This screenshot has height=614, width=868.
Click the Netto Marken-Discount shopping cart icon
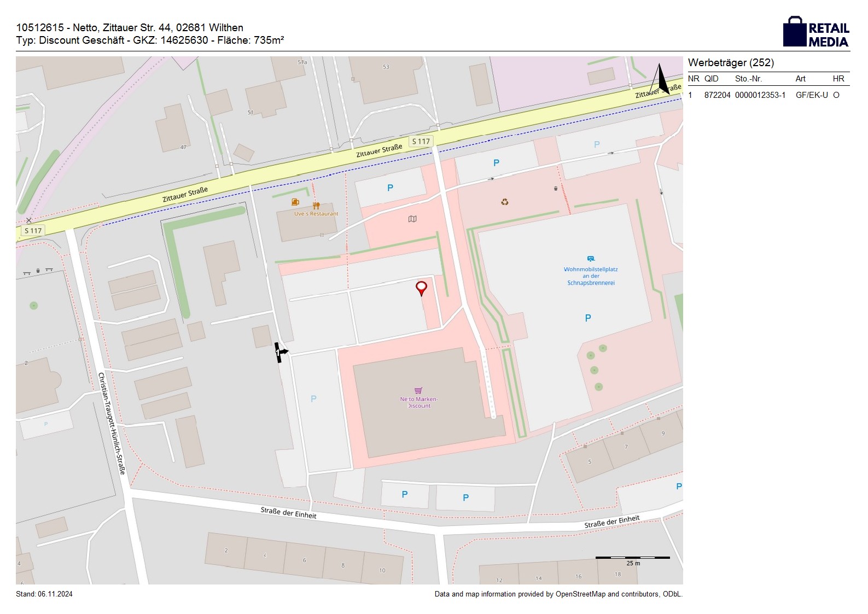click(418, 390)
